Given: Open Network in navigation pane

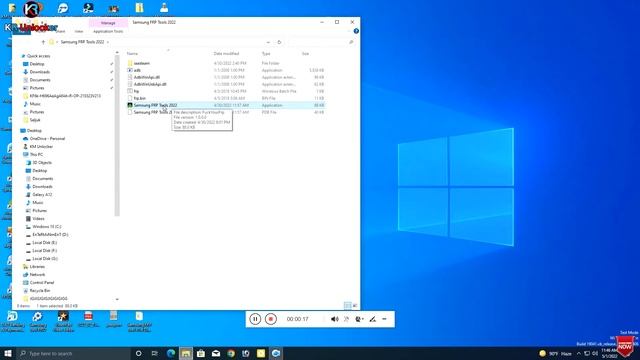Looking at the screenshot, I should (x=37, y=275).
